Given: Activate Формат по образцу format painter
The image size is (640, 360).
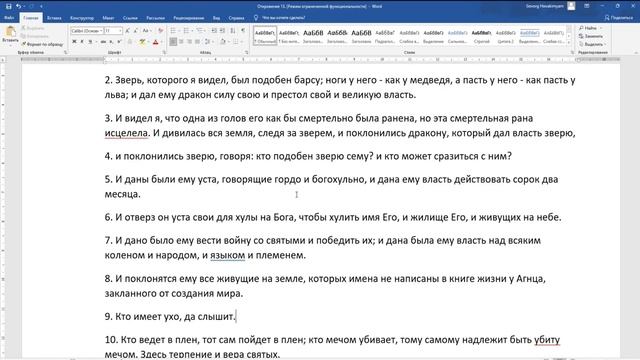Looking at the screenshot, I should 42,44.
